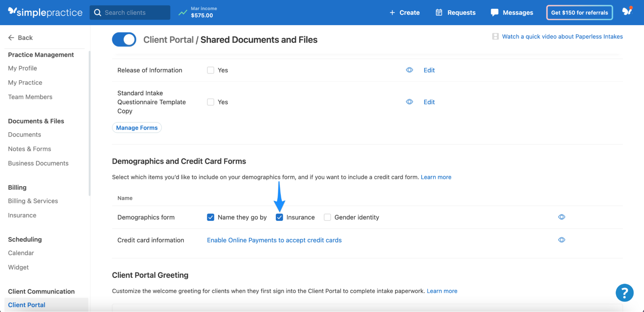Click the video icon next to Paperless Intakes
The height and width of the screenshot is (312, 644).
coord(495,36)
